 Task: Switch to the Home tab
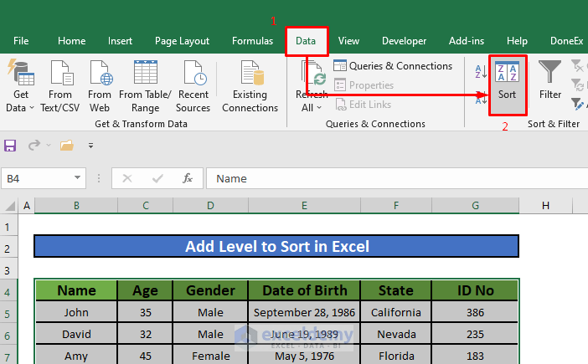[72, 41]
